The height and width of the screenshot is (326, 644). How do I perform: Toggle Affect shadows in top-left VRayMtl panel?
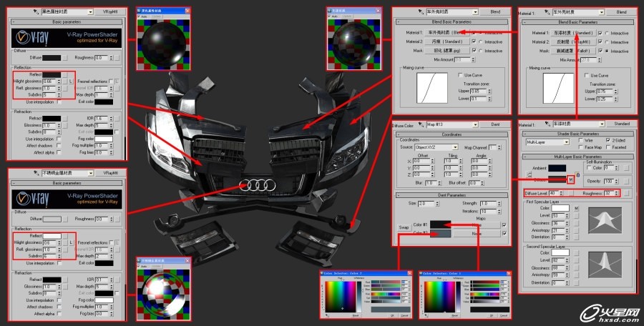tap(59, 146)
